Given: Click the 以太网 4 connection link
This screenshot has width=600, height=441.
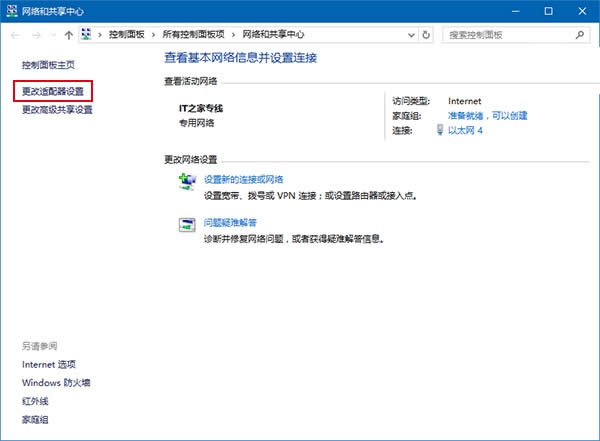Looking at the screenshot, I should (466, 130).
